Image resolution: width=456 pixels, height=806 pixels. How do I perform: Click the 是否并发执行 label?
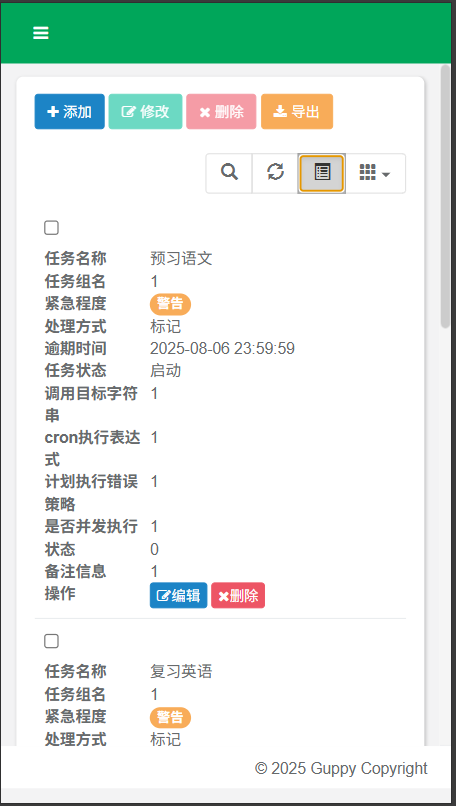coord(91,526)
